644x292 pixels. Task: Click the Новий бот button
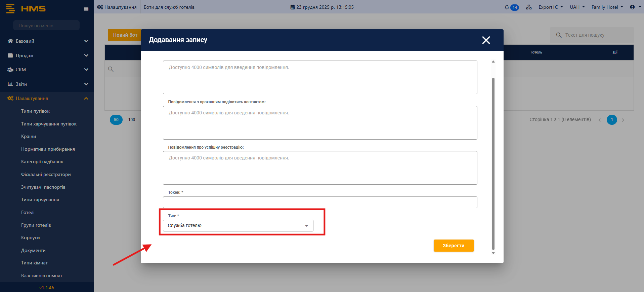coord(125,35)
